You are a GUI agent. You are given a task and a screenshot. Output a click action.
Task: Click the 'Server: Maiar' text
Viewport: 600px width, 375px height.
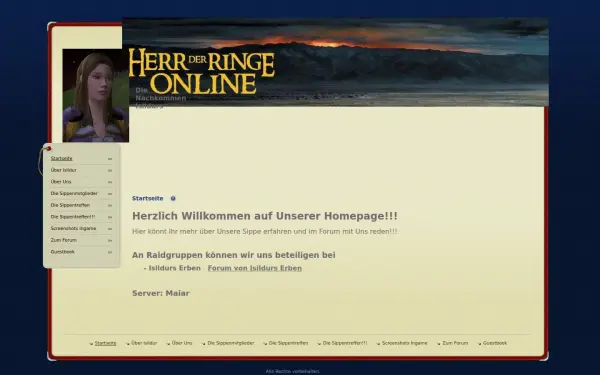tap(161, 293)
